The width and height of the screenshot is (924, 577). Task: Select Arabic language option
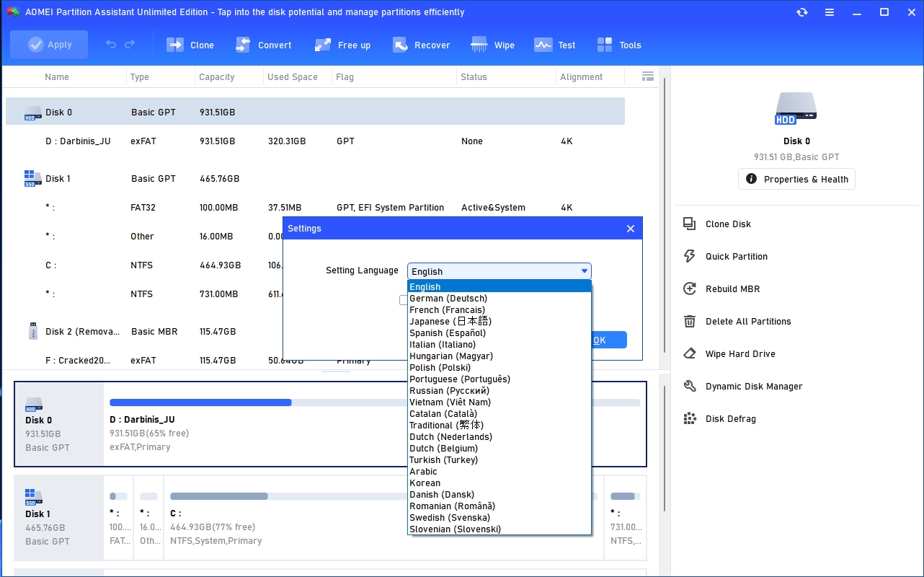[499, 472]
